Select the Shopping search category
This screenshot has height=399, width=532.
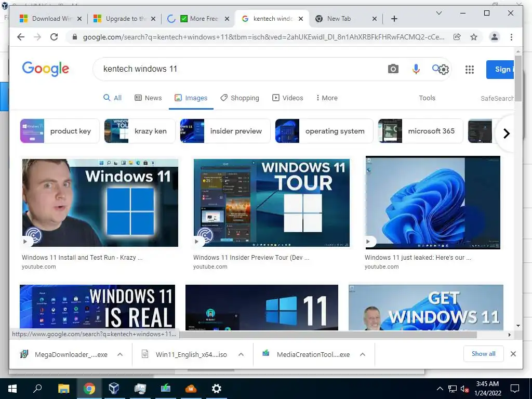click(240, 98)
